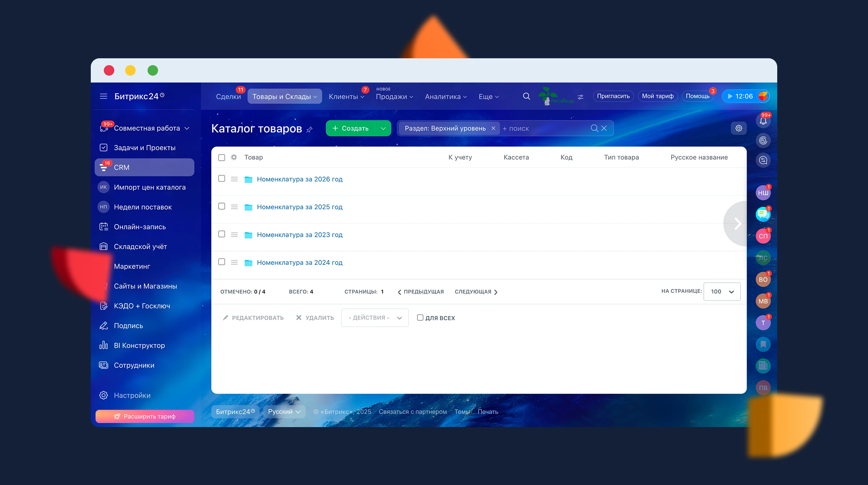Viewport: 868px width, 485px height.
Task: Click the notifications bell icon
Action: point(763,121)
